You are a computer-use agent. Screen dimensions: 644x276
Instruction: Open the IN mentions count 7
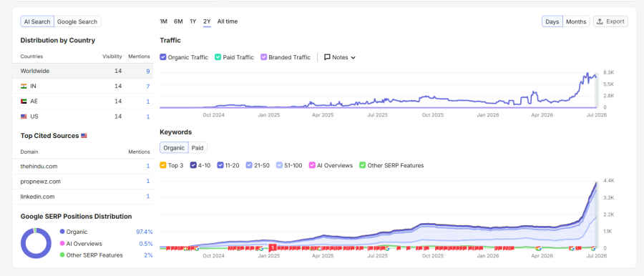[x=148, y=87]
